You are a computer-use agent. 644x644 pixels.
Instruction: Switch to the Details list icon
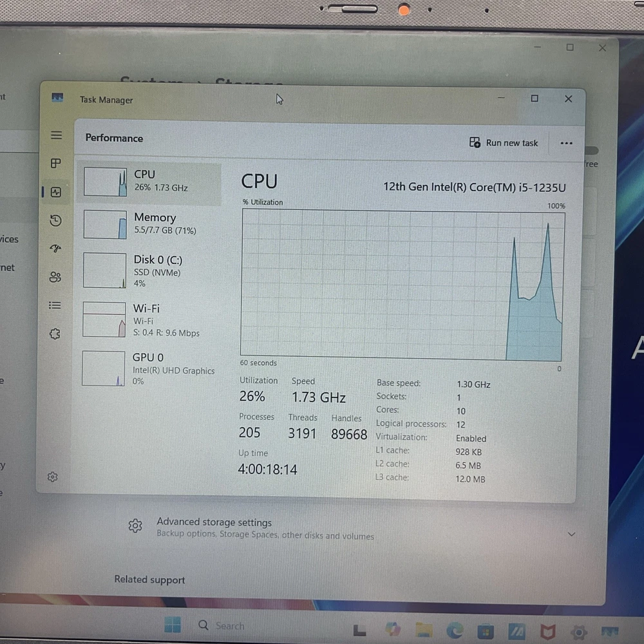click(x=55, y=306)
